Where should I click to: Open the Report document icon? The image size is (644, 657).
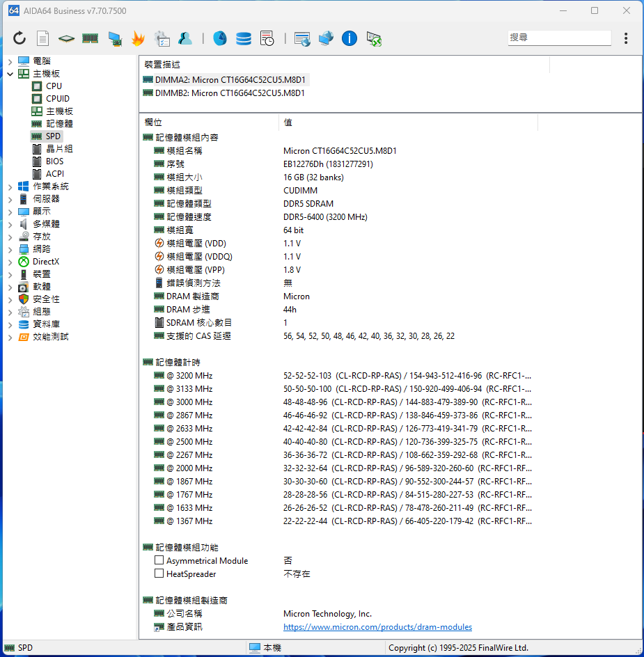click(x=42, y=38)
